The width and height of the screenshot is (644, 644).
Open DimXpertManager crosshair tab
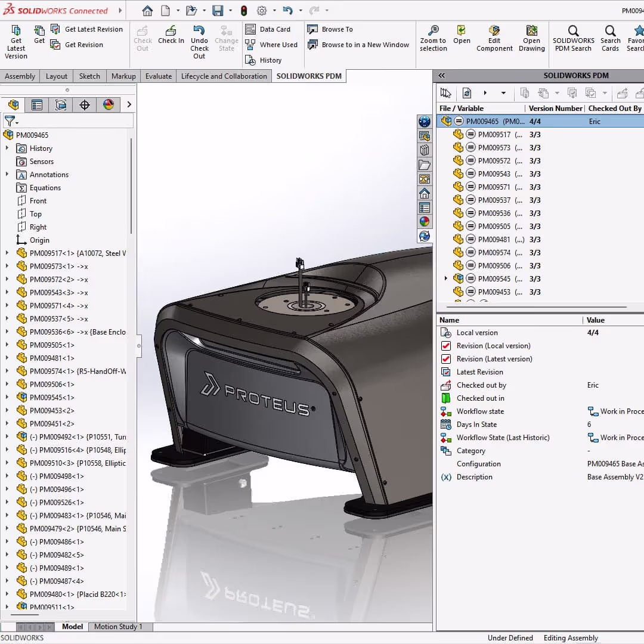(x=85, y=105)
